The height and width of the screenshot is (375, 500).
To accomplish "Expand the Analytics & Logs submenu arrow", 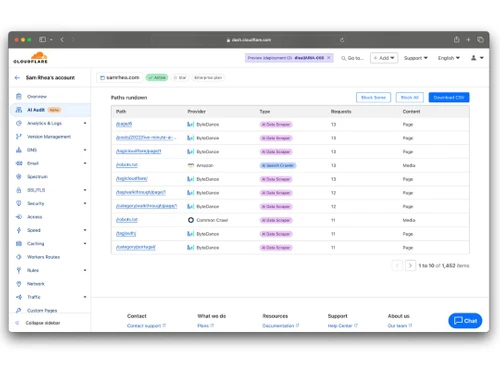I will [85, 123].
